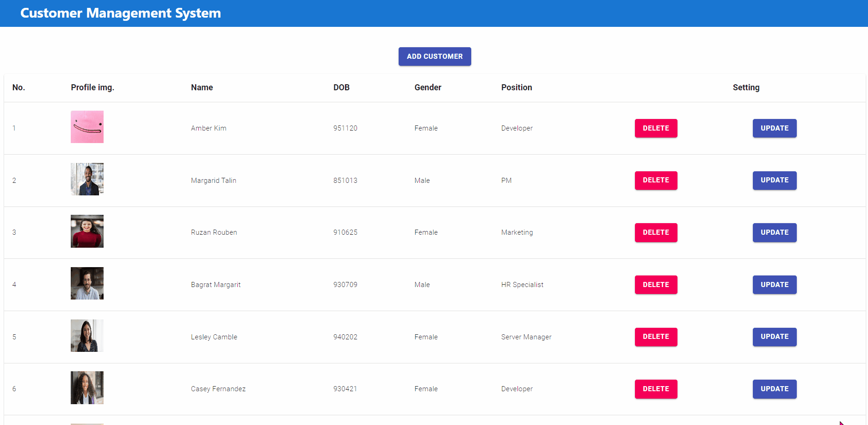Open Bagrat Margarit's profile photo
Viewport: 868px width, 425px height.
click(87, 283)
